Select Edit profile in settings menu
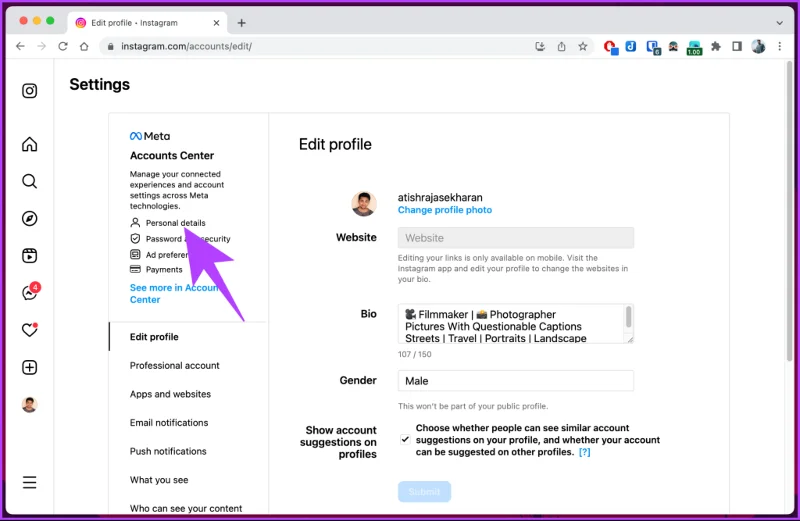Image resolution: width=800 pixels, height=521 pixels. [154, 337]
